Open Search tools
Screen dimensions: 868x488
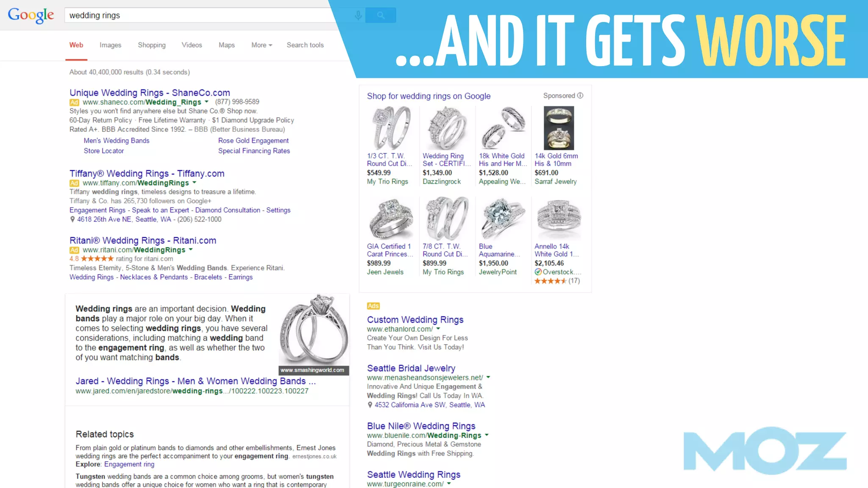pos(305,45)
